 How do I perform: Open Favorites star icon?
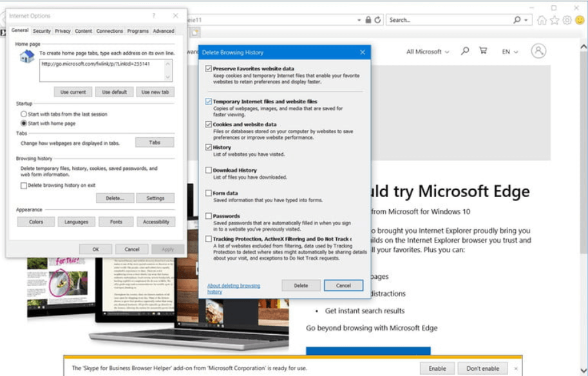pos(555,20)
